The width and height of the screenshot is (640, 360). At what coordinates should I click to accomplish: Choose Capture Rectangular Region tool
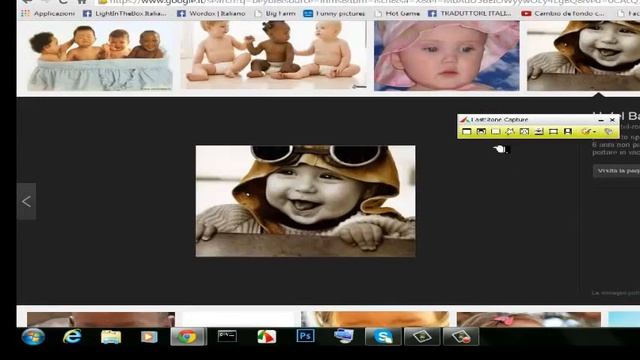tap(496, 131)
